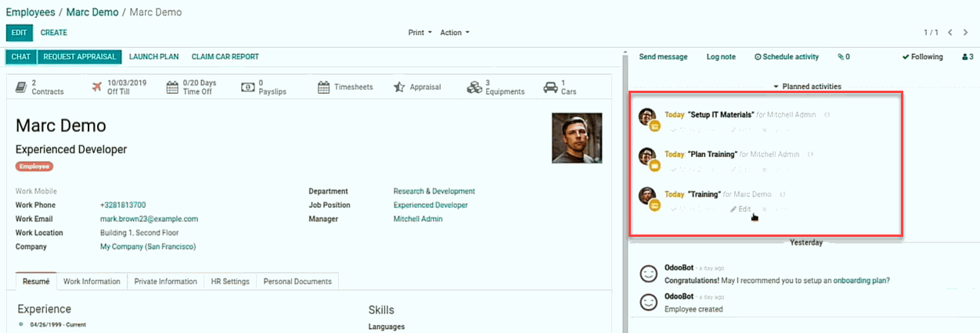Edit the Training activity

coord(740,209)
